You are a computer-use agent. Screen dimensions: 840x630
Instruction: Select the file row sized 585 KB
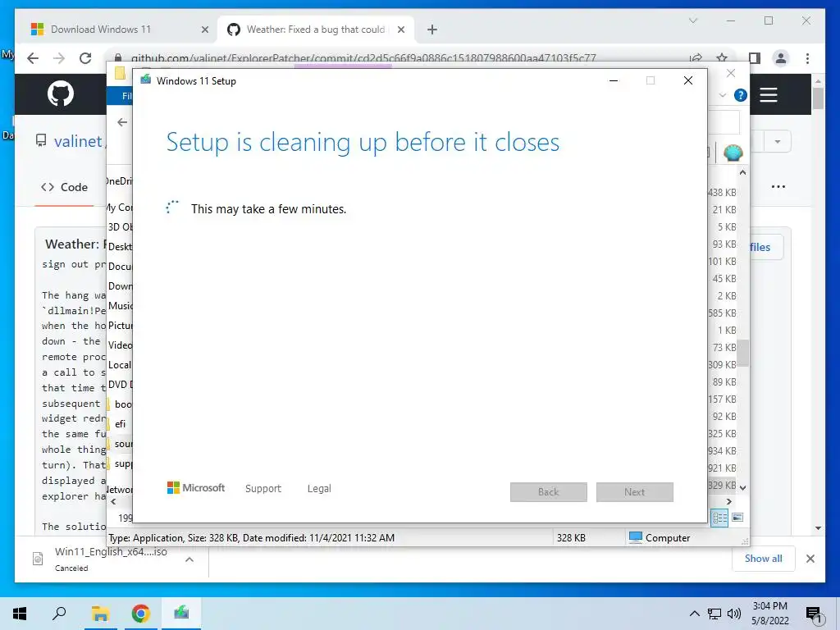[x=723, y=313]
